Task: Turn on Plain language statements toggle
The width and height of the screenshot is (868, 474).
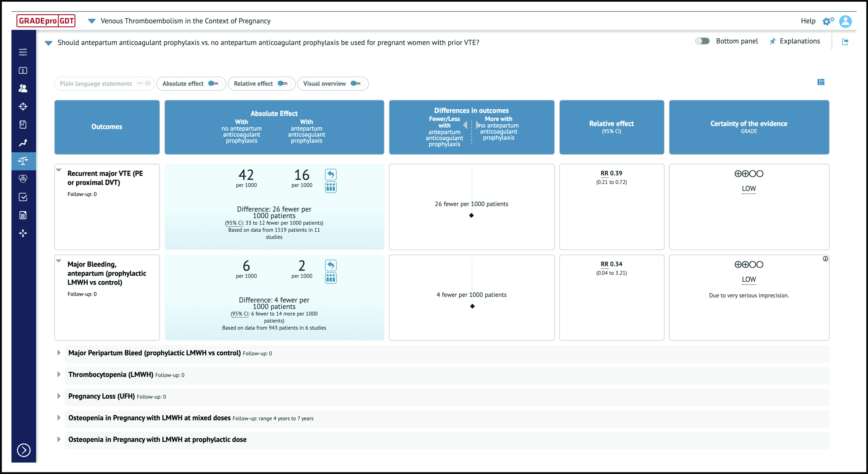Action: coord(144,84)
